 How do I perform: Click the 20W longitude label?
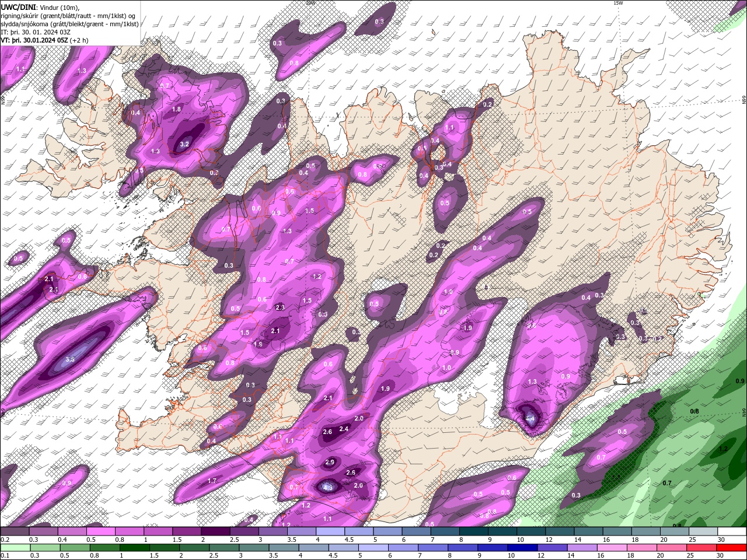(x=310, y=3)
